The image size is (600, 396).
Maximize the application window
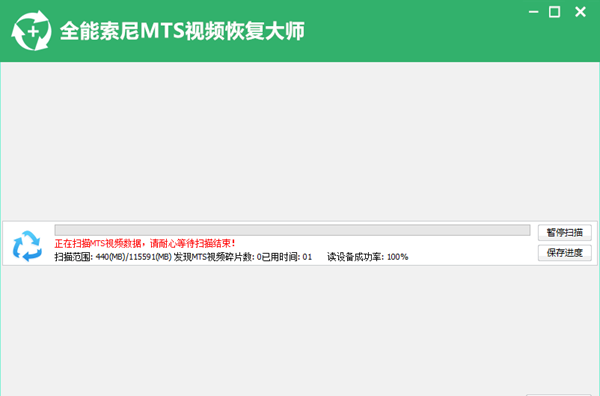coord(554,12)
